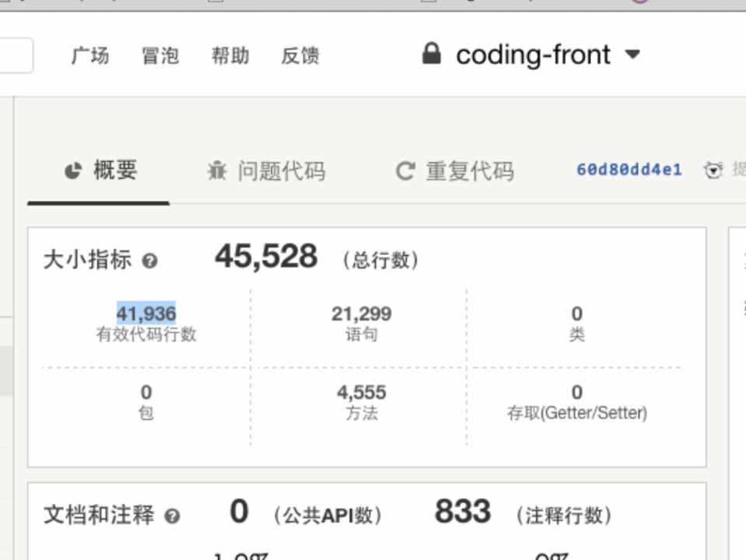The width and height of the screenshot is (746, 560).
Task: Click the help icon beside 大小指标
Action: pos(150,261)
